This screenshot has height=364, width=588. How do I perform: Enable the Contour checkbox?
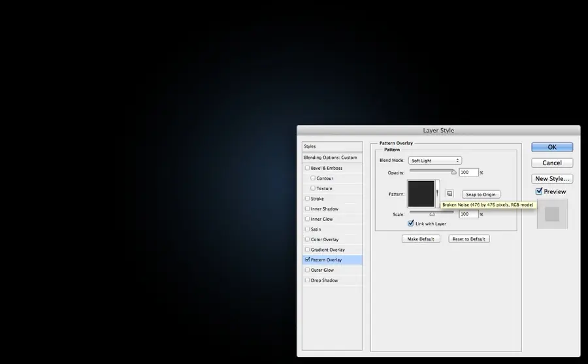point(313,178)
